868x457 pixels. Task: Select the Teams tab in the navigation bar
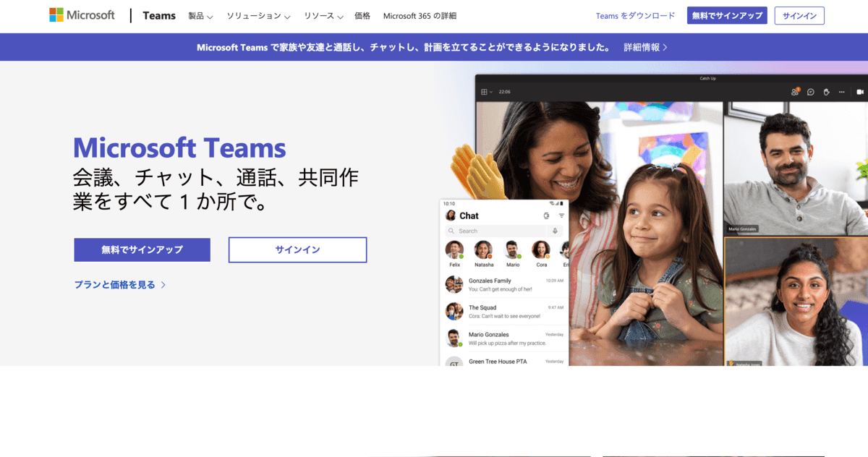(158, 15)
